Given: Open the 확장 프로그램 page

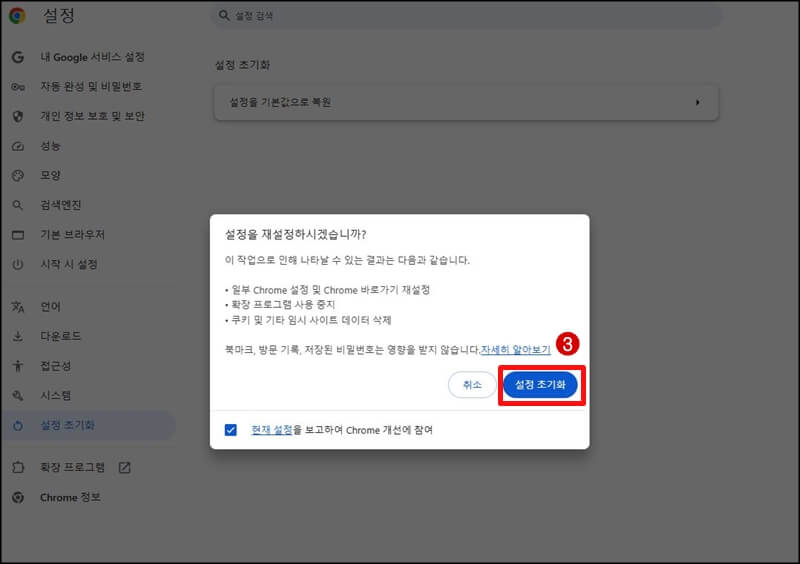Looking at the screenshot, I should (72, 467).
